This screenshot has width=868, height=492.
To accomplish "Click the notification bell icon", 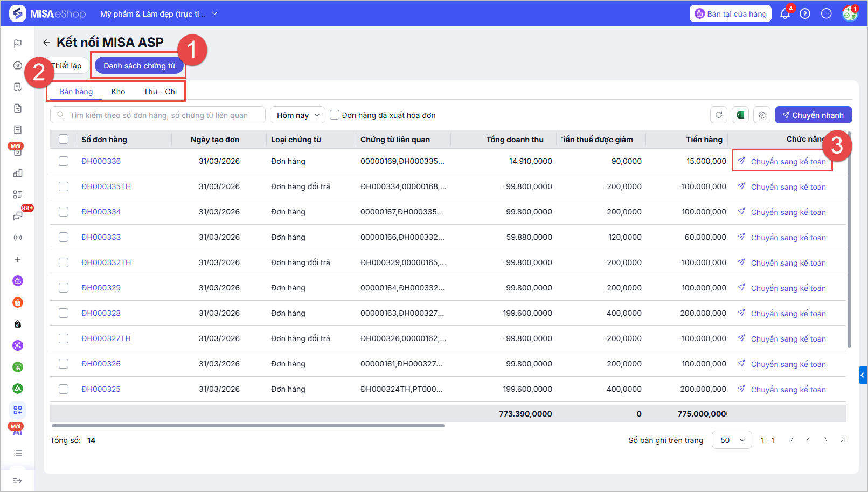I will click(x=784, y=14).
